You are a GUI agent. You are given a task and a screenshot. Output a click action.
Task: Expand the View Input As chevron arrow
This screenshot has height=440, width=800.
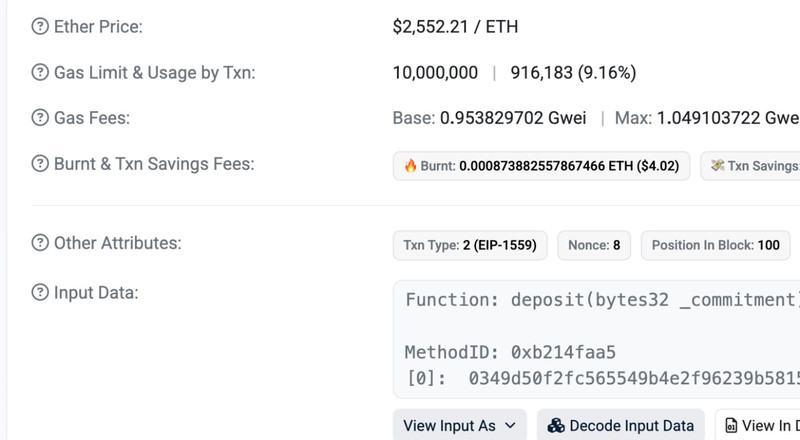tap(510, 425)
